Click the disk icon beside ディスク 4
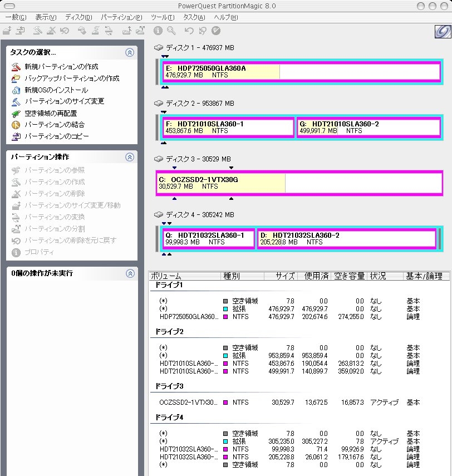This screenshot has height=476, width=452. pos(159,215)
